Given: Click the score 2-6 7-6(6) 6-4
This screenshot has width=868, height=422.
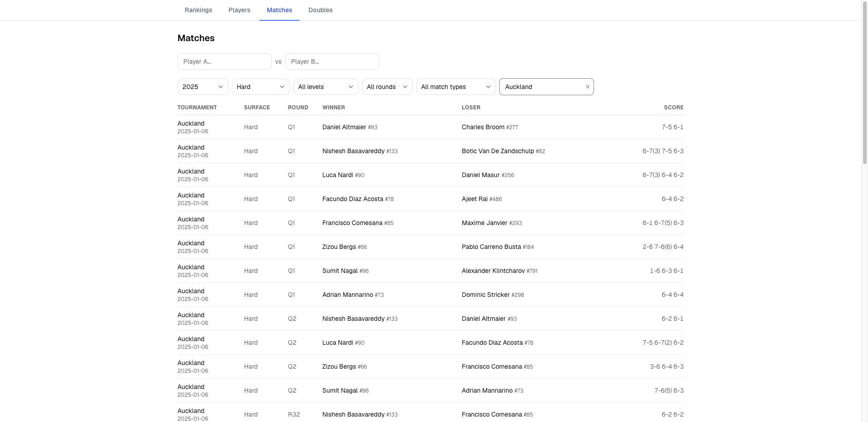Looking at the screenshot, I should point(663,247).
